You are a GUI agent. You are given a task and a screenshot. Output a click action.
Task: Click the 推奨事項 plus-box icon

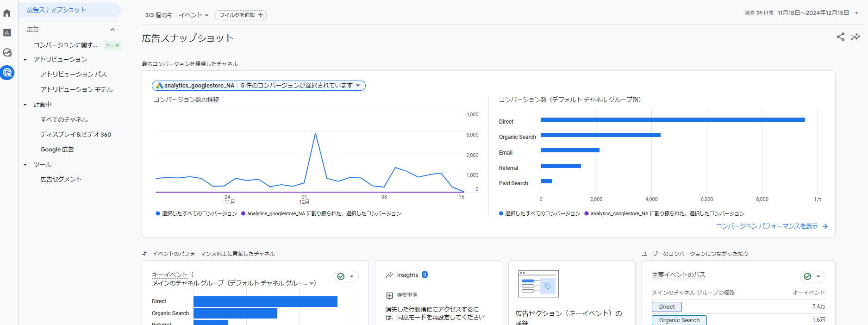390,295
